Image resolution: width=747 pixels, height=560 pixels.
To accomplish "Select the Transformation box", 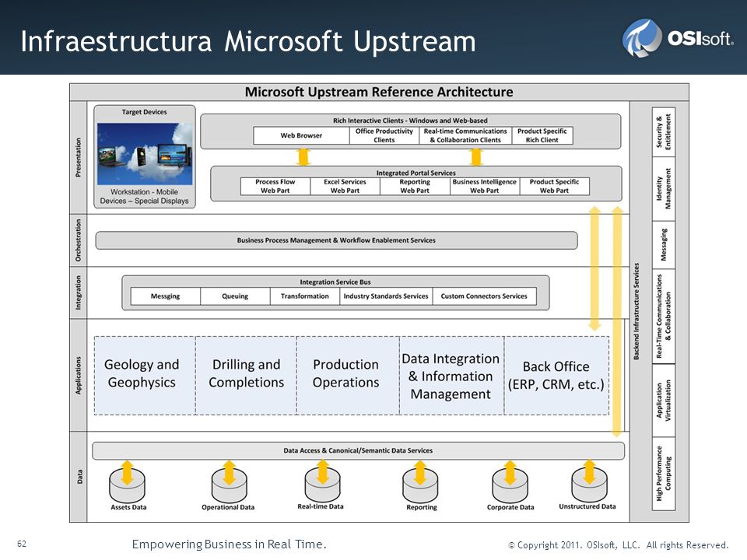I will point(305,296).
